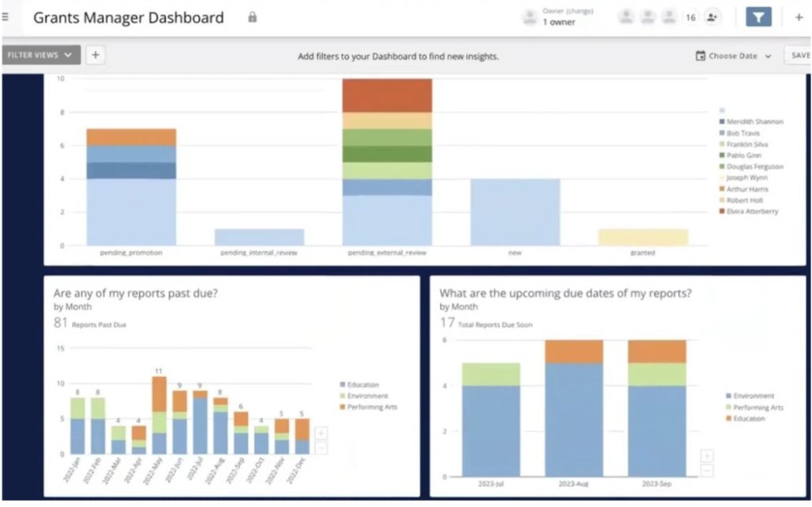Image resolution: width=812 pixels, height=507 pixels.
Task: Click the lock icon next to Grants Manager Dashboard
Action: click(253, 17)
